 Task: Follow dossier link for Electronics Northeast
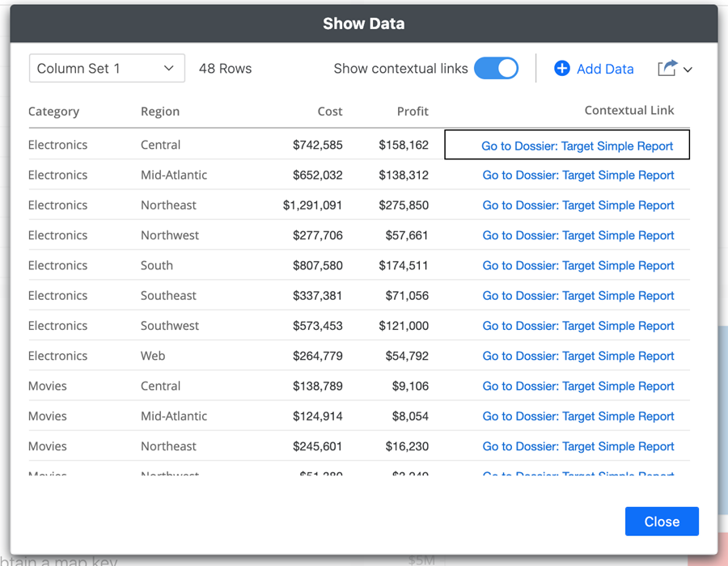point(578,205)
